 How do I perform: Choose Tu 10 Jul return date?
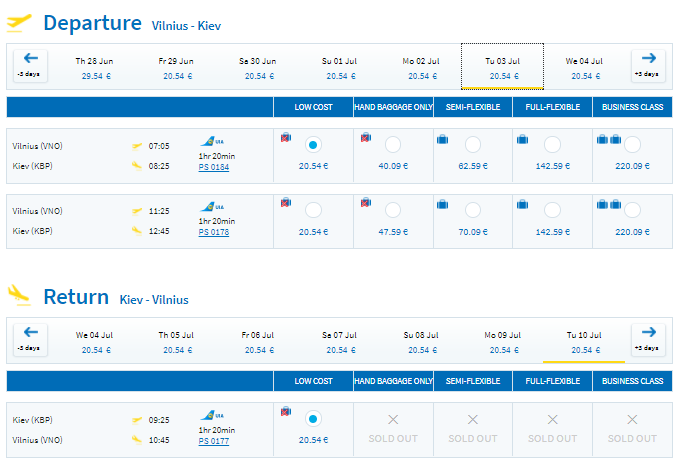(x=584, y=342)
